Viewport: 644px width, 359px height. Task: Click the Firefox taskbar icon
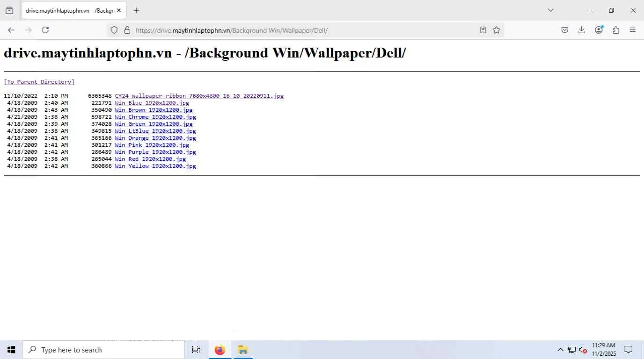click(220, 350)
